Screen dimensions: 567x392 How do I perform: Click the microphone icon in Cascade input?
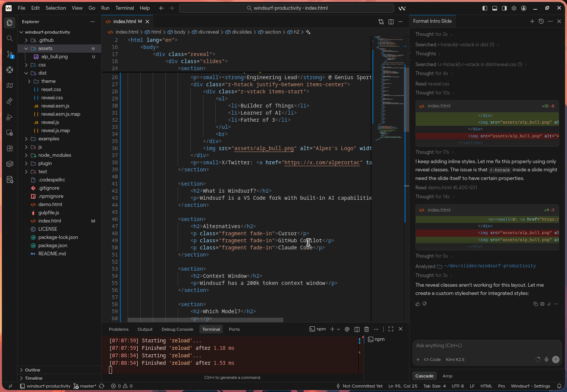click(x=546, y=360)
